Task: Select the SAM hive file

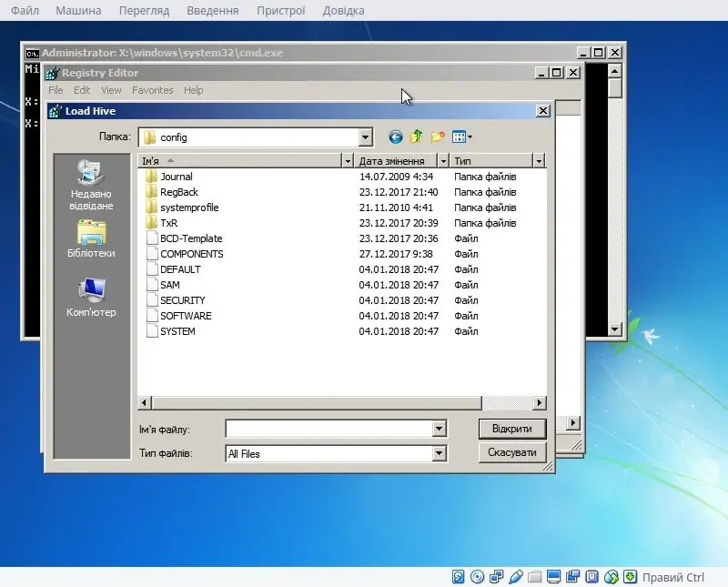Action: [169, 285]
